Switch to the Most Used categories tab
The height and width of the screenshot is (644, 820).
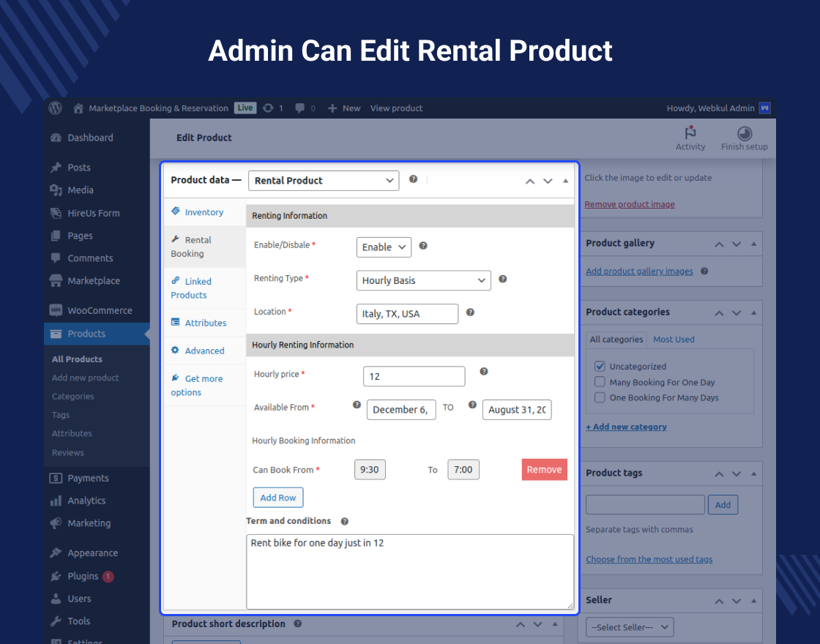(x=673, y=339)
